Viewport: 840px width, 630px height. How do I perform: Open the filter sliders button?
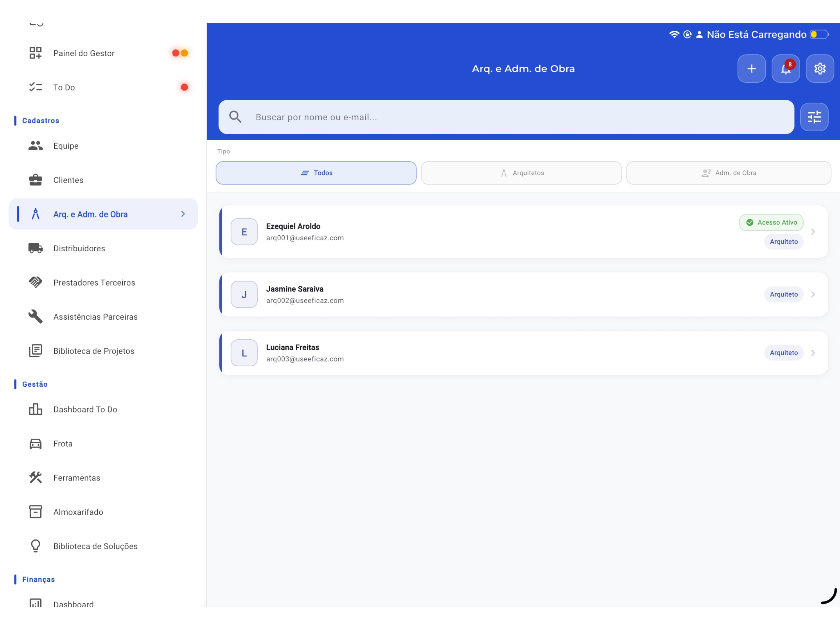tap(814, 117)
